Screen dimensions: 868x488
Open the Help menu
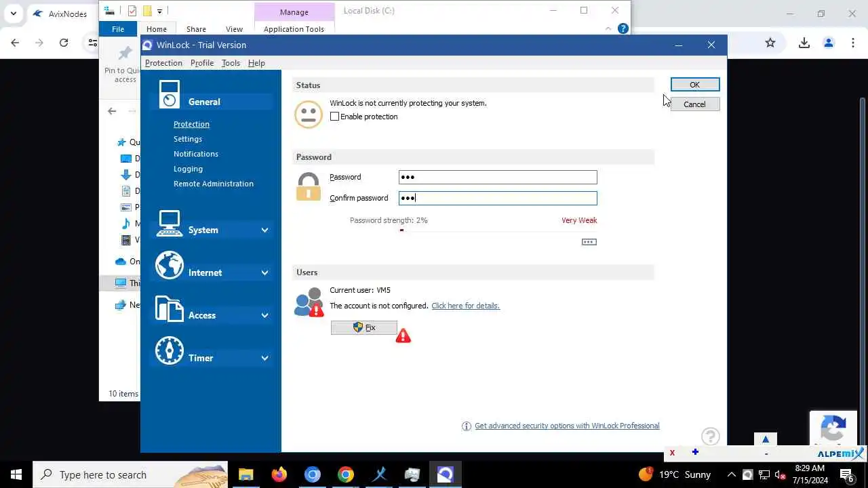(x=256, y=63)
